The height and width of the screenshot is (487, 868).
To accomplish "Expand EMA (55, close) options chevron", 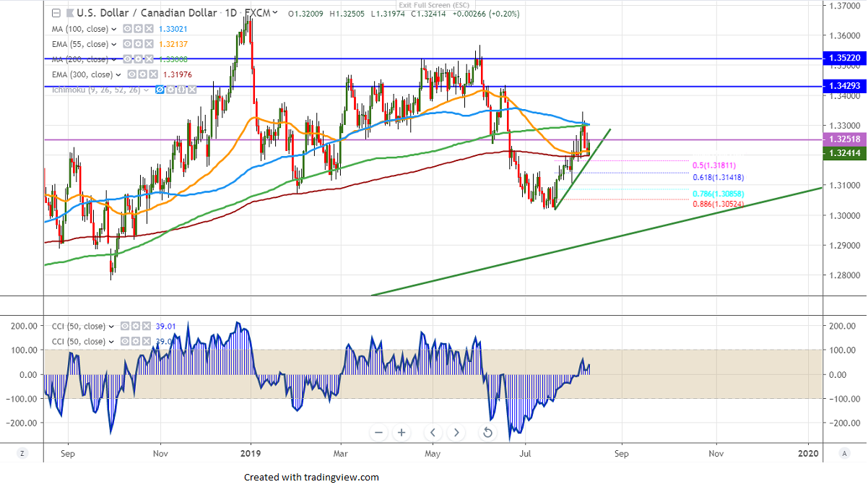I will (113, 44).
